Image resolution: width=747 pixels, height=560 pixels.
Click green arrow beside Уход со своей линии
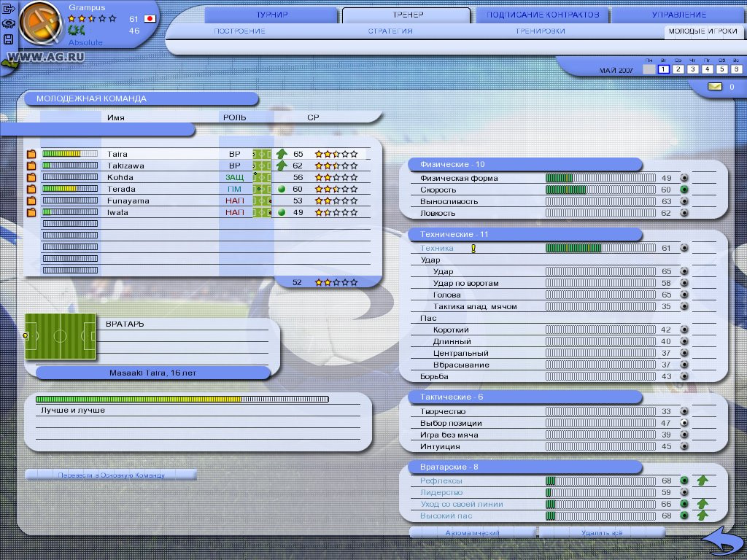click(x=703, y=504)
